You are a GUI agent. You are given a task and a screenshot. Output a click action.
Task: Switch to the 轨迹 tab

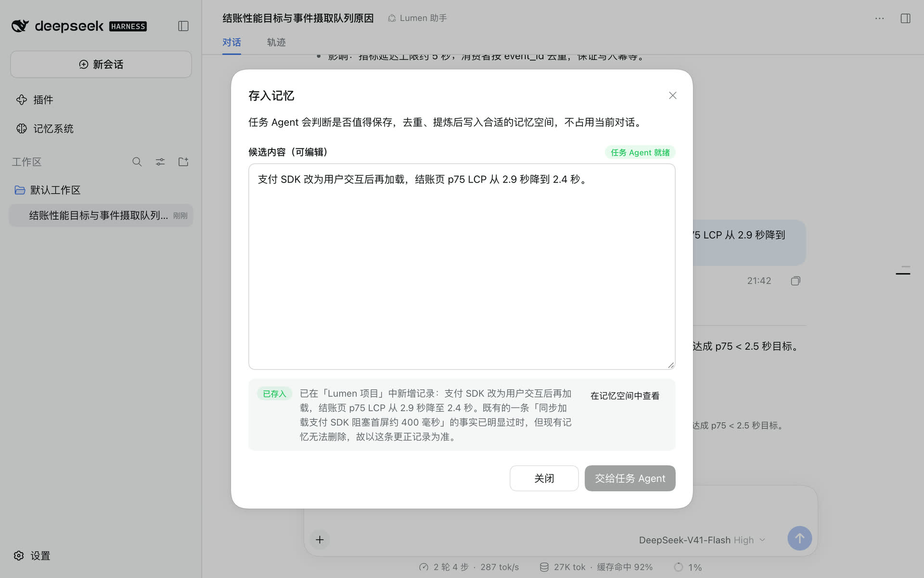coord(276,42)
